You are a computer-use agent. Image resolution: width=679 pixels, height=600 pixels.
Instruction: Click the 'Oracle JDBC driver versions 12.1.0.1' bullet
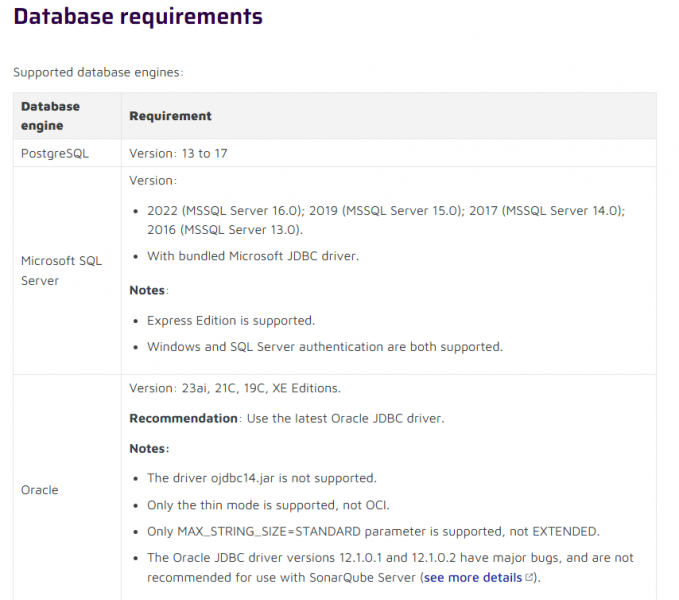[390, 568]
